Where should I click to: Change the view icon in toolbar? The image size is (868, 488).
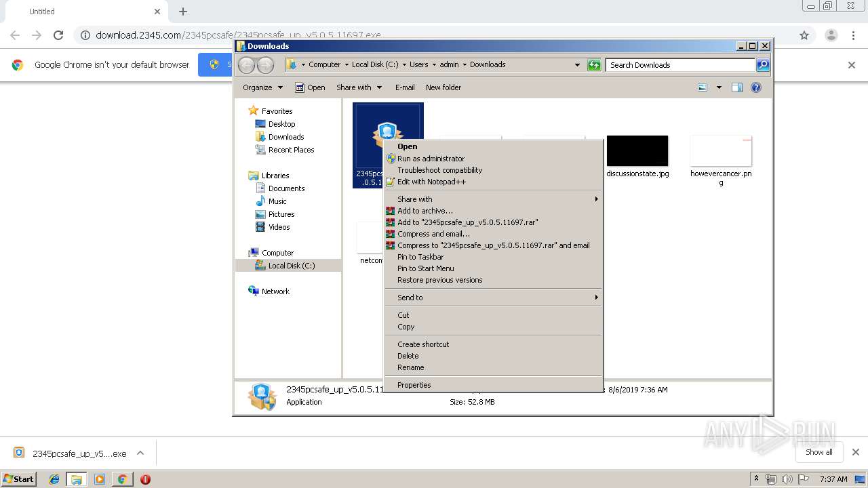tap(703, 87)
